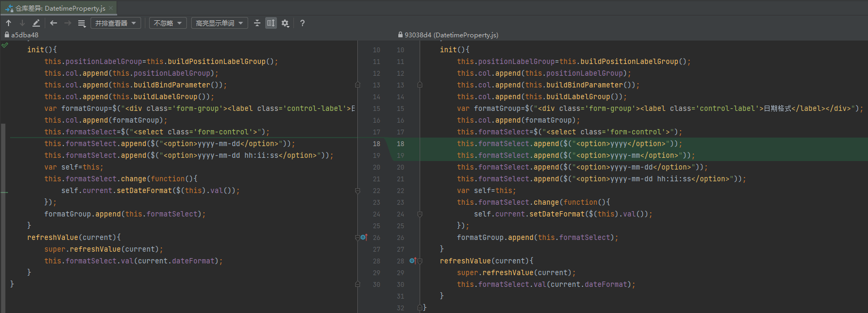868x313 pixels.
Task: Go to previous difference arrow
Action: pos(9,23)
